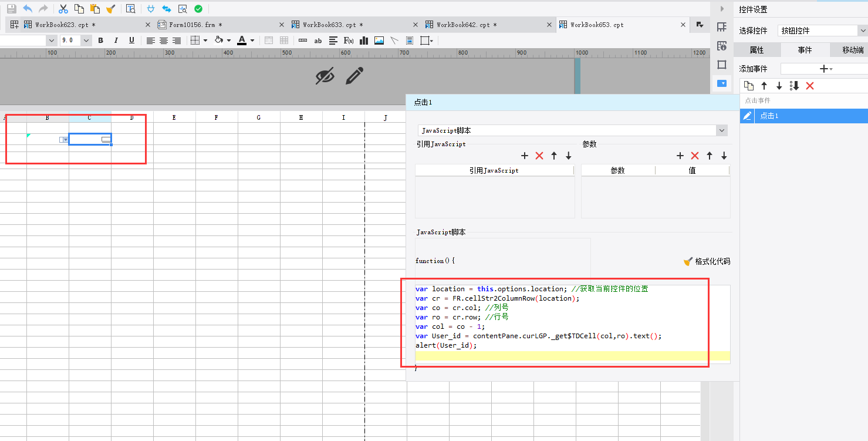Screen dimensions: 868x441
Task: Click the column E header
Action: coord(174,117)
